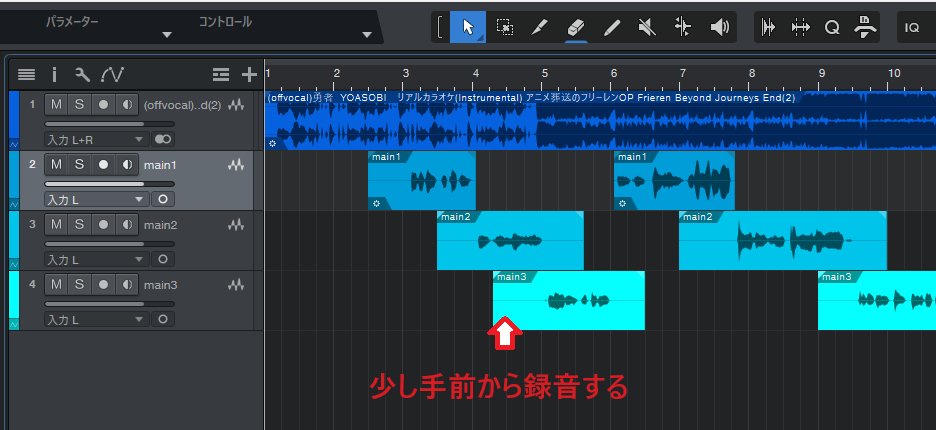Mute the offvocal track
936x430 pixels.
click(x=56, y=105)
